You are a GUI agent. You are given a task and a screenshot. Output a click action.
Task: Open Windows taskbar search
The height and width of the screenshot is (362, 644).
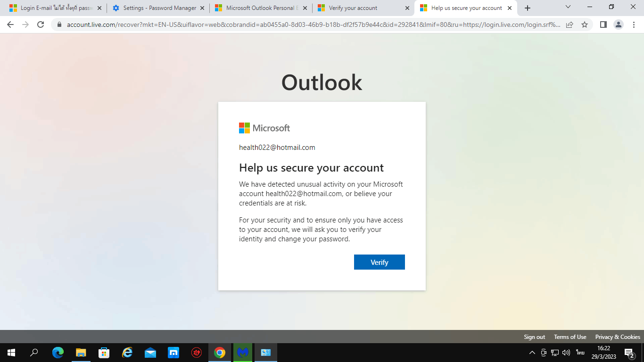pyautogui.click(x=34, y=353)
